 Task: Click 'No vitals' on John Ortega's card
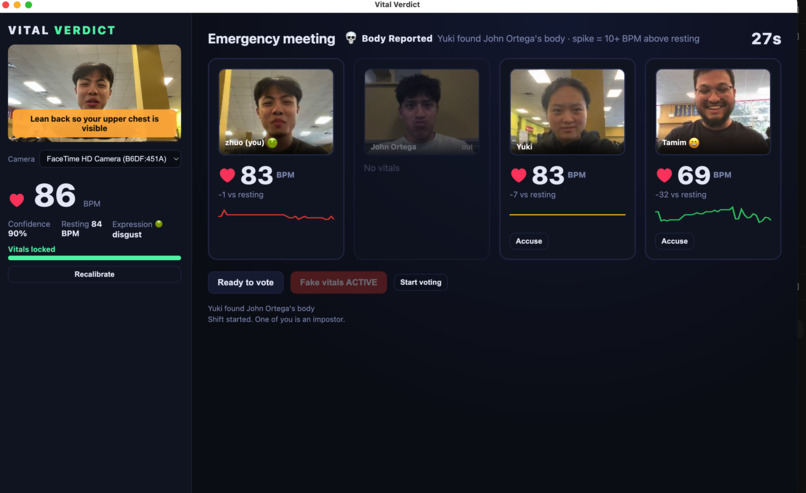coord(381,168)
